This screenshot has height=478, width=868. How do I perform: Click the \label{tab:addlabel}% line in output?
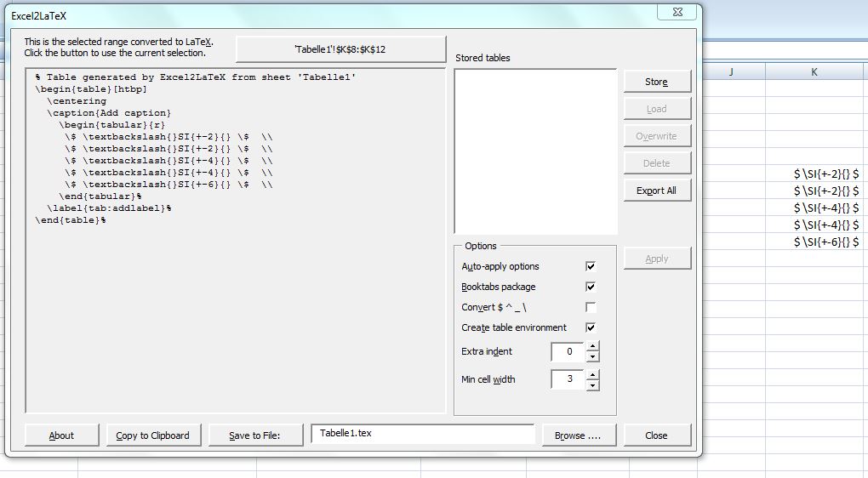tap(109, 208)
